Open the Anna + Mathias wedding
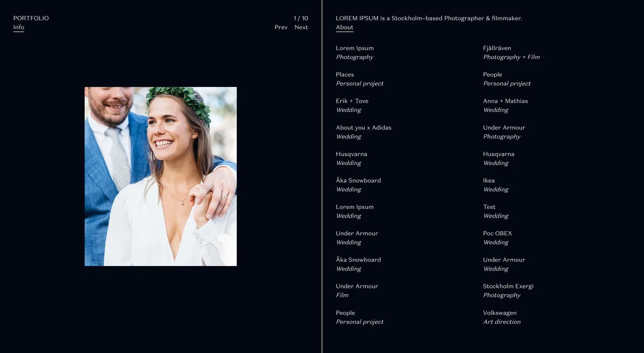This screenshot has height=353, width=644. (x=505, y=105)
